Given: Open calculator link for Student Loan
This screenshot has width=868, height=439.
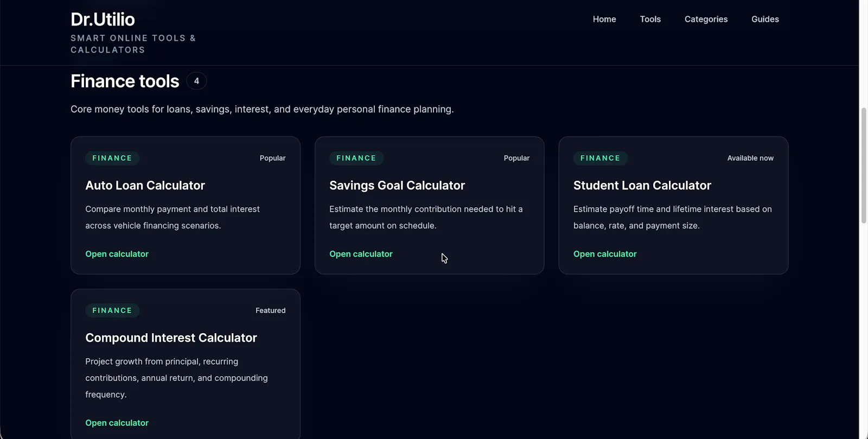Looking at the screenshot, I should (x=605, y=254).
